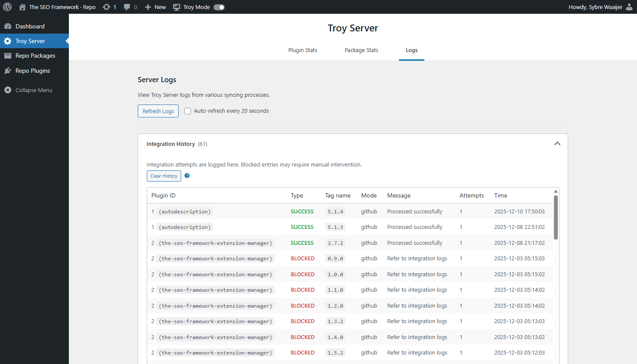Open Repo Plugins via its sidebar icon
Image resolution: width=637 pixels, height=364 pixels.
(x=9, y=70)
